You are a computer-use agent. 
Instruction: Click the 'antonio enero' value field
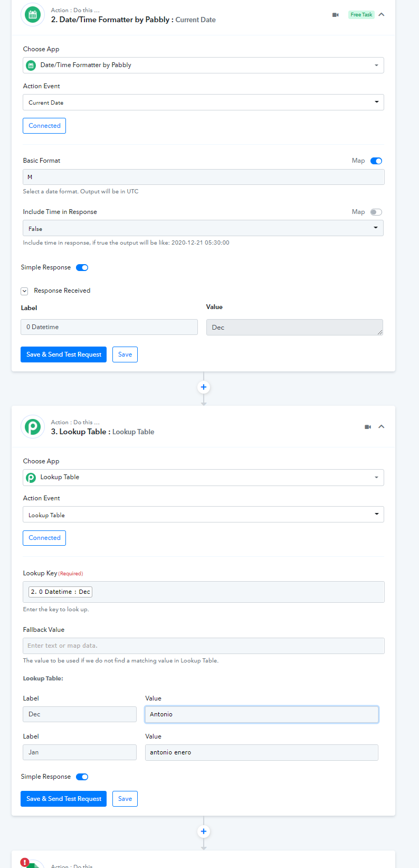coord(262,752)
